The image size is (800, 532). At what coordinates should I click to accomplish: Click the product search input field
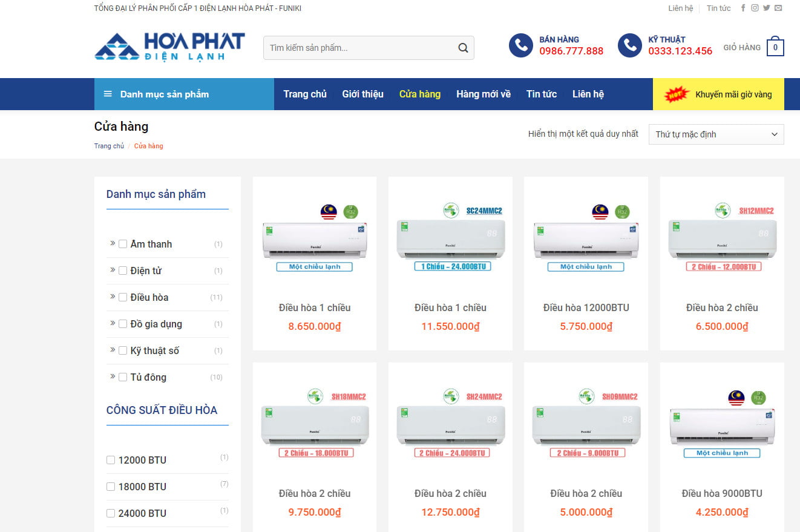pyautogui.click(x=360, y=48)
